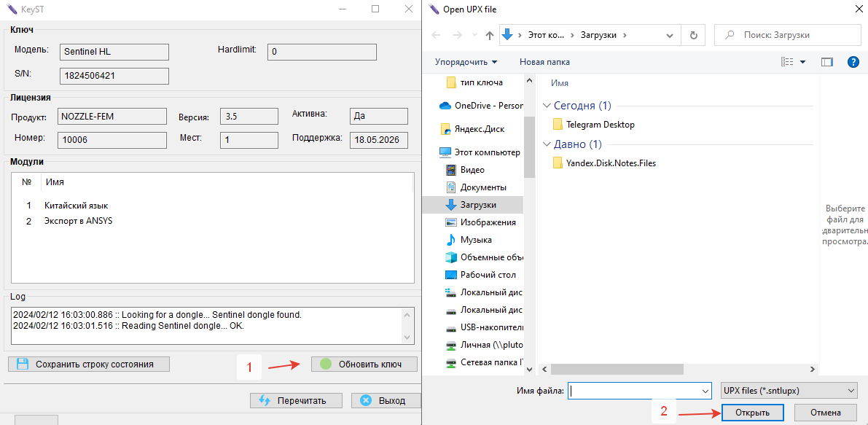Screen dimensions: 868x425
Task: Click the Новая папка button
Action: 544,62
